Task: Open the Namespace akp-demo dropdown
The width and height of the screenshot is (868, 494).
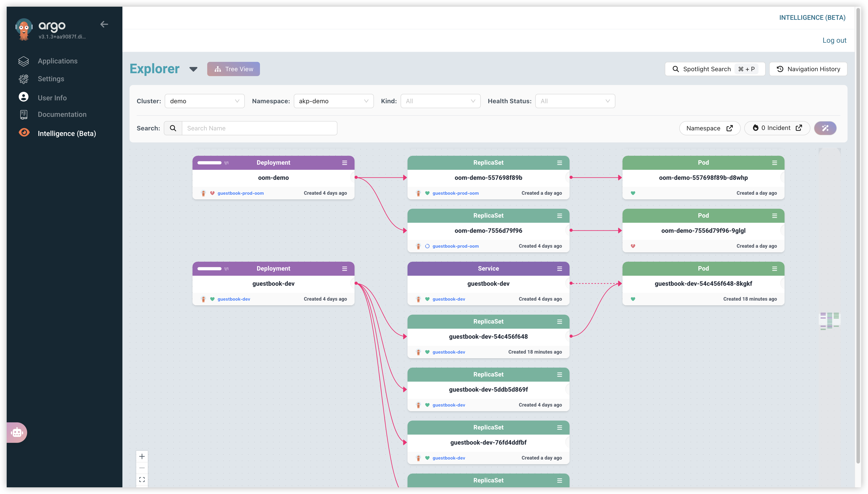Action: 333,101
